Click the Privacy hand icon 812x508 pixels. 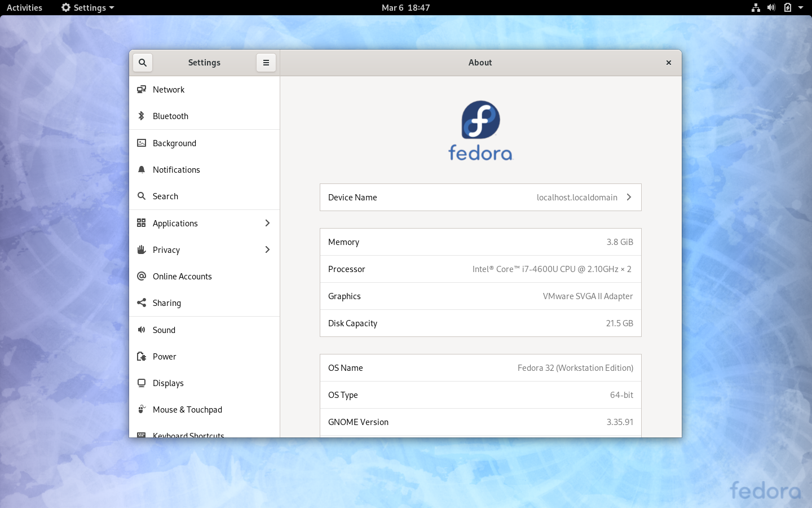(x=142, y=249)
